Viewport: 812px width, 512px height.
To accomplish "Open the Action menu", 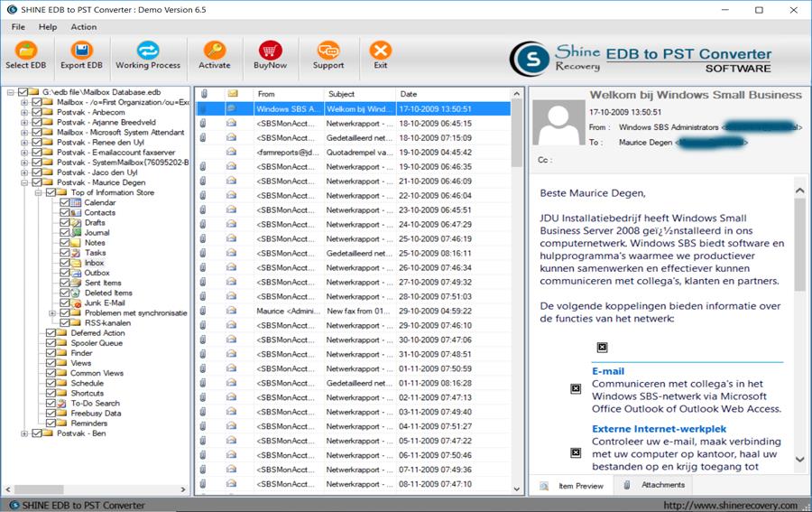I will (x=83, y=27).
